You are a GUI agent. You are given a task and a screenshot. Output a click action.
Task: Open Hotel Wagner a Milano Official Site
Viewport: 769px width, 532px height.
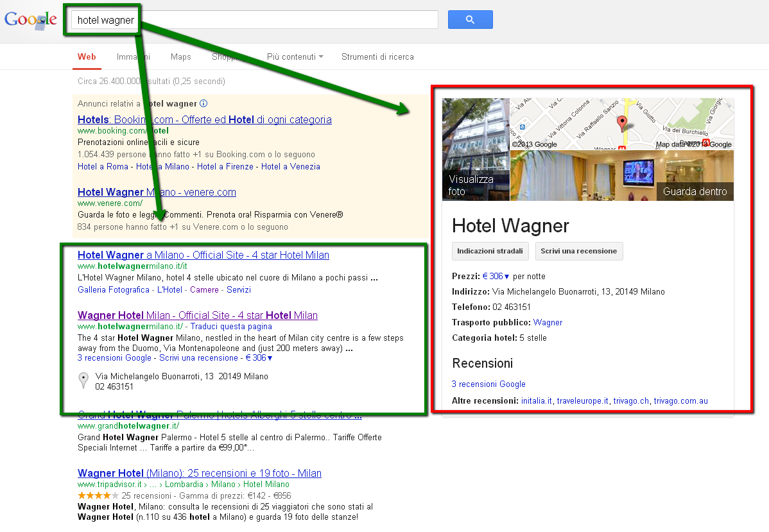pyautogui.click(x=203, y=255)
